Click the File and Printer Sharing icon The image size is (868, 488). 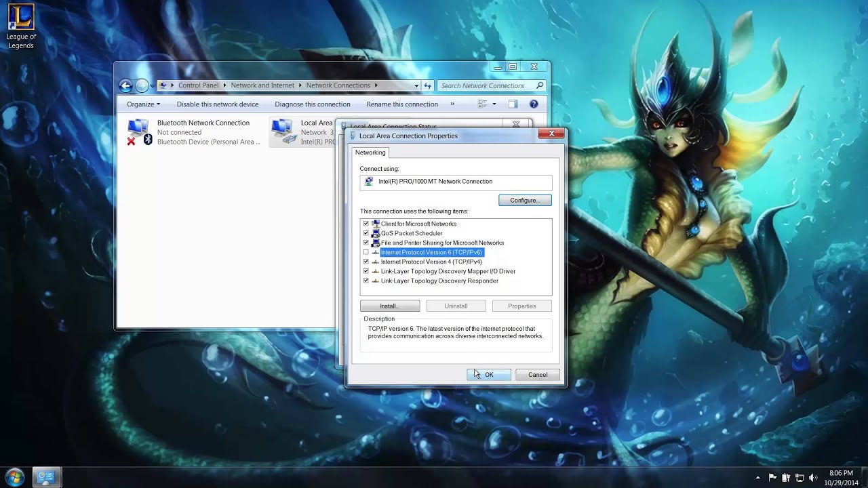click(x=376, y=243)
